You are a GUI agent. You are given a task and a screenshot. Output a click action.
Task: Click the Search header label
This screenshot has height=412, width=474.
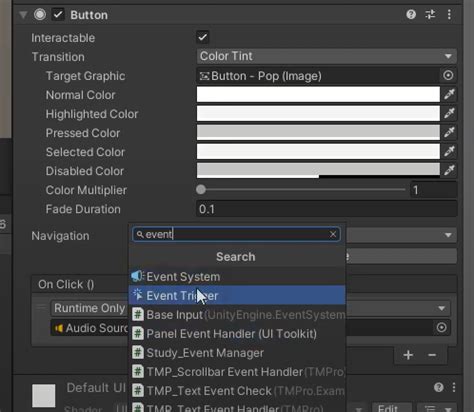(x=236, y=257)
